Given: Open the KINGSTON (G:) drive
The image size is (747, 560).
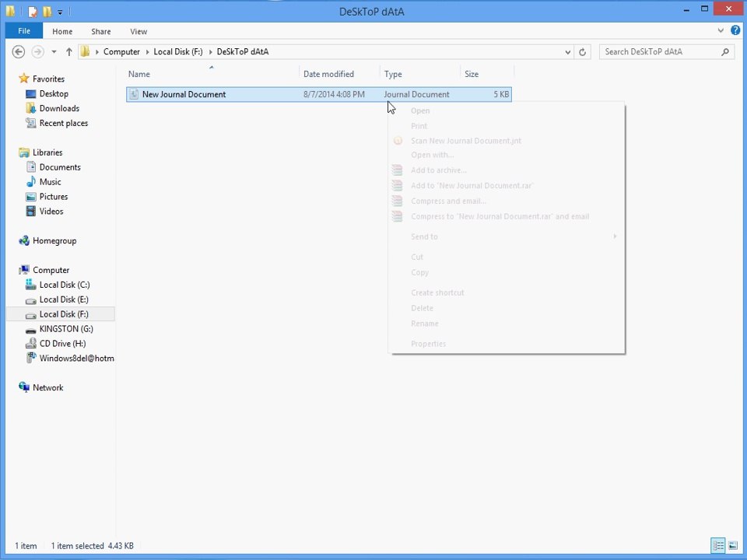Looking at the screenshot, I should click(65, 329).
